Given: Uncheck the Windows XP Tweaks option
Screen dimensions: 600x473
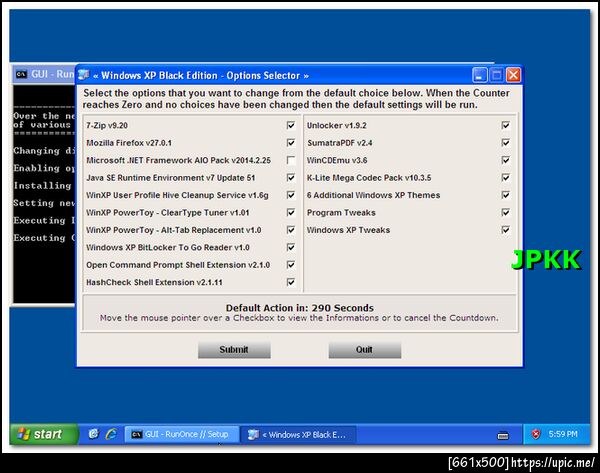Looking at the screenshot, I should coord(505,230).
